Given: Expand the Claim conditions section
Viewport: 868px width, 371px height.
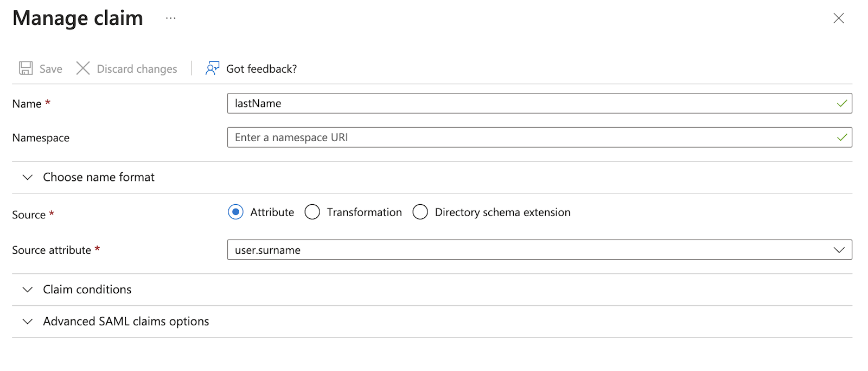Looking at the screenshot, I should (x=432, y=290).
